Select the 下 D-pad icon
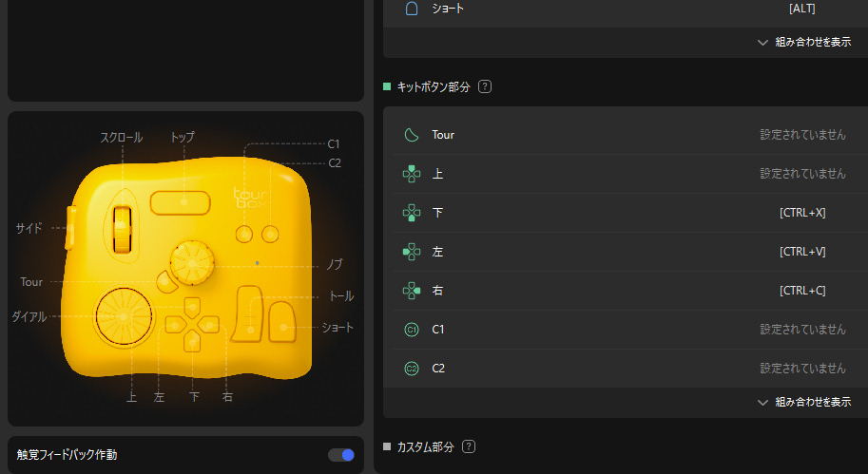Screen dimensions: 868x474 click(x=412, y=213)
